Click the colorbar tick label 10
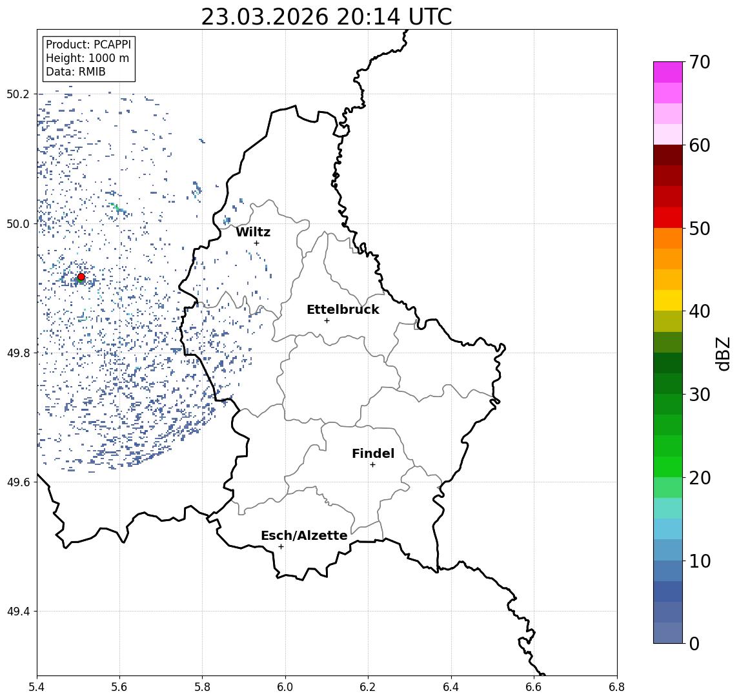Screen dimensions: 739x700 click(x=700, y=561)
